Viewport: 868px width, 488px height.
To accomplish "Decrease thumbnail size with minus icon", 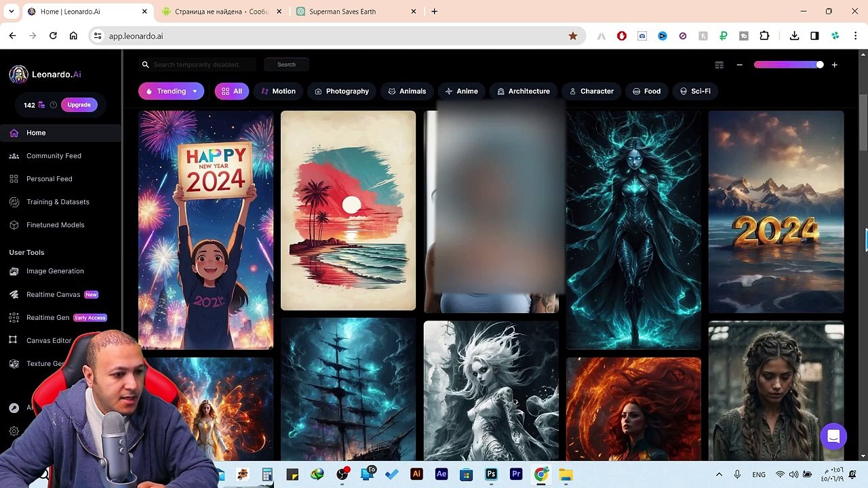I will click(739, 65).
